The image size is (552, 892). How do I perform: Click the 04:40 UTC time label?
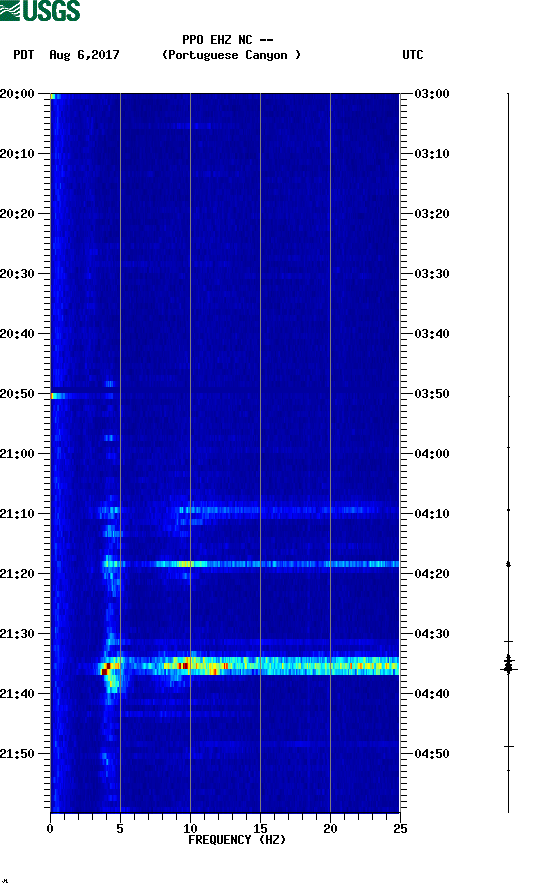click(432, 694)
